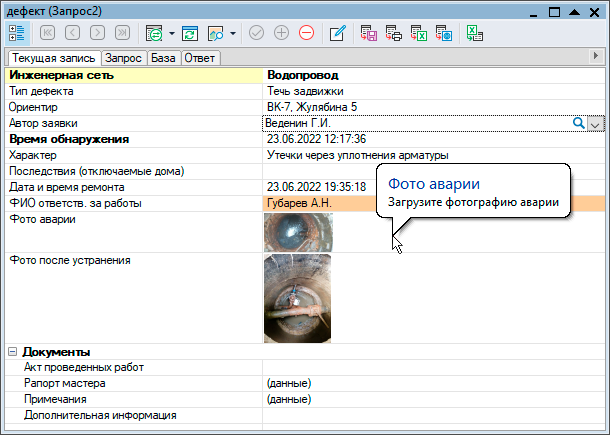Click the green Excel table icon
Screen dimensions: 610x437
click(475, 33)
